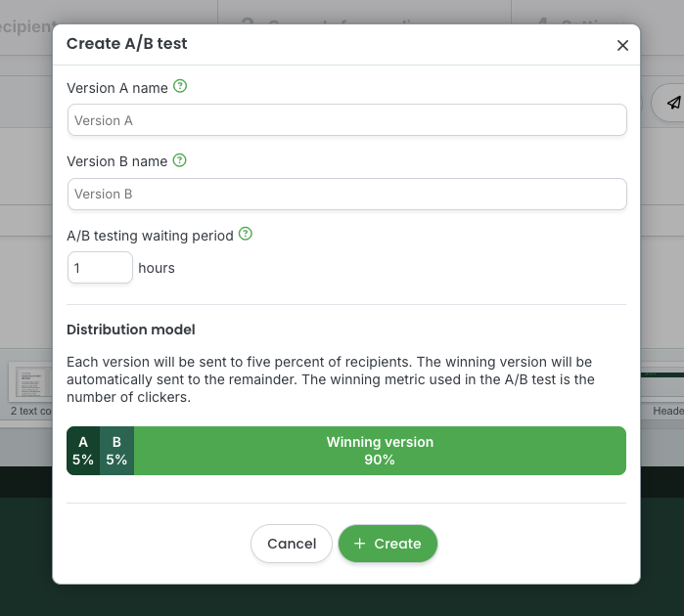Viewport: 684px width, 616px height.
Task: Click help icon beside Version A name
Action: [180, 87]
